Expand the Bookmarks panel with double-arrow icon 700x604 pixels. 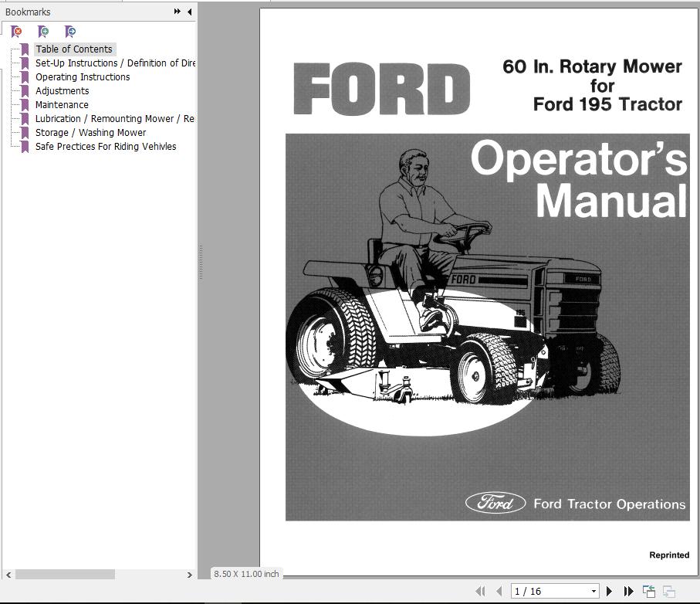coord(178,12)
